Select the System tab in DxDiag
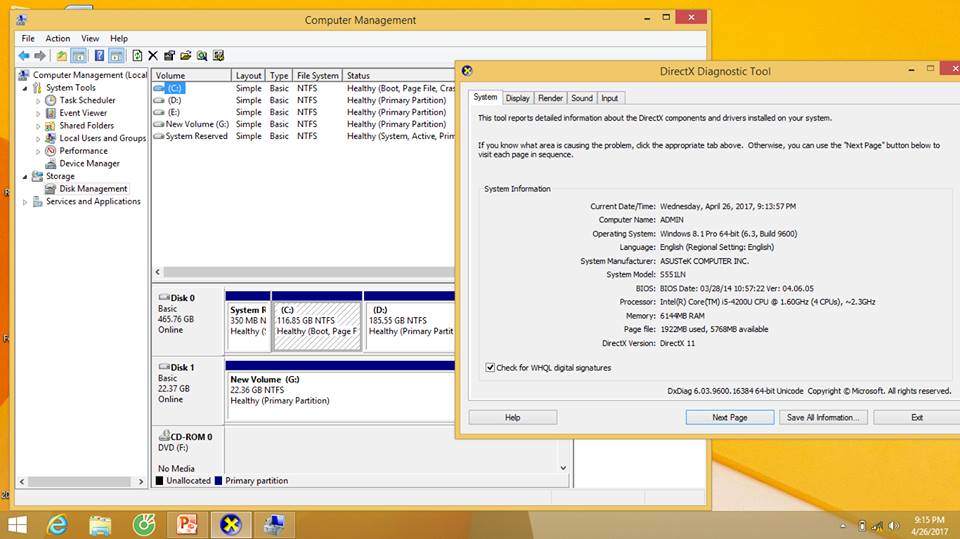The width and height of the screenshot is (960, 539). point(486,97)
